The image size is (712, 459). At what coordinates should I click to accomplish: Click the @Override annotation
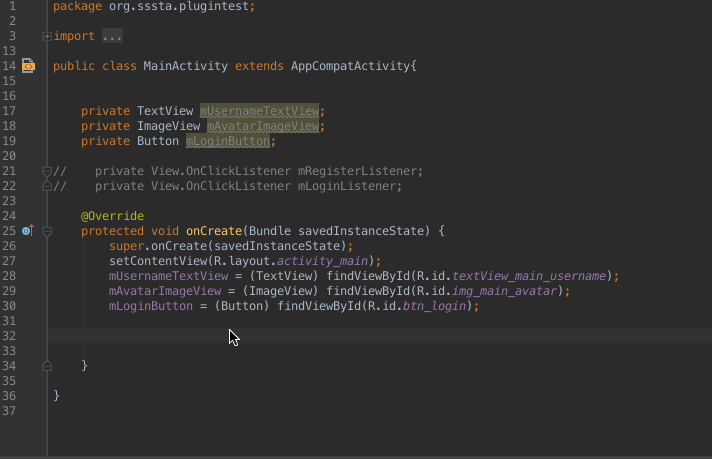tap(112, 216)
